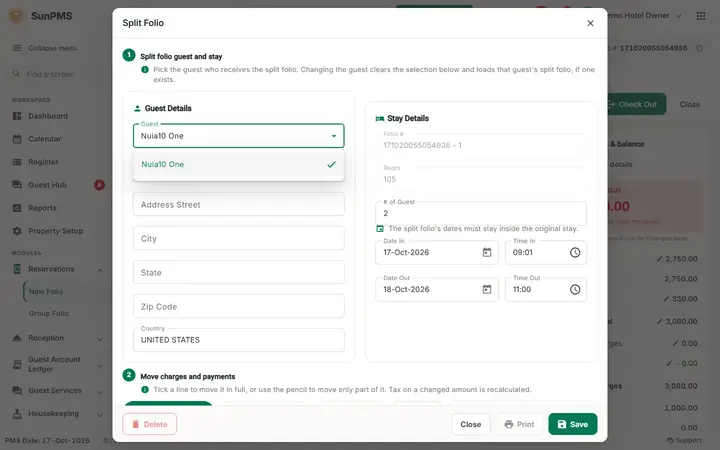720x450 pixels.
Task: Click the Date Out field 18-Oct-2026
Action: pos(437,289)
